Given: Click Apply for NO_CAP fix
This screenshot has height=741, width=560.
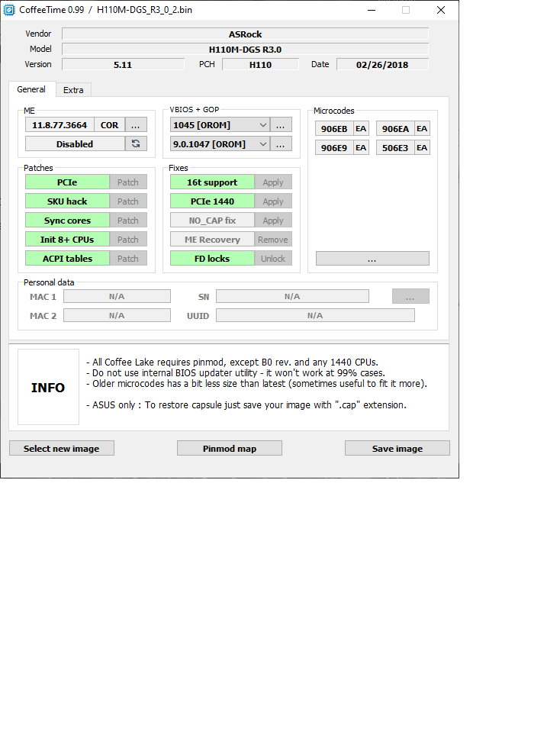Looking at the screenshot, I should (273, 221).
